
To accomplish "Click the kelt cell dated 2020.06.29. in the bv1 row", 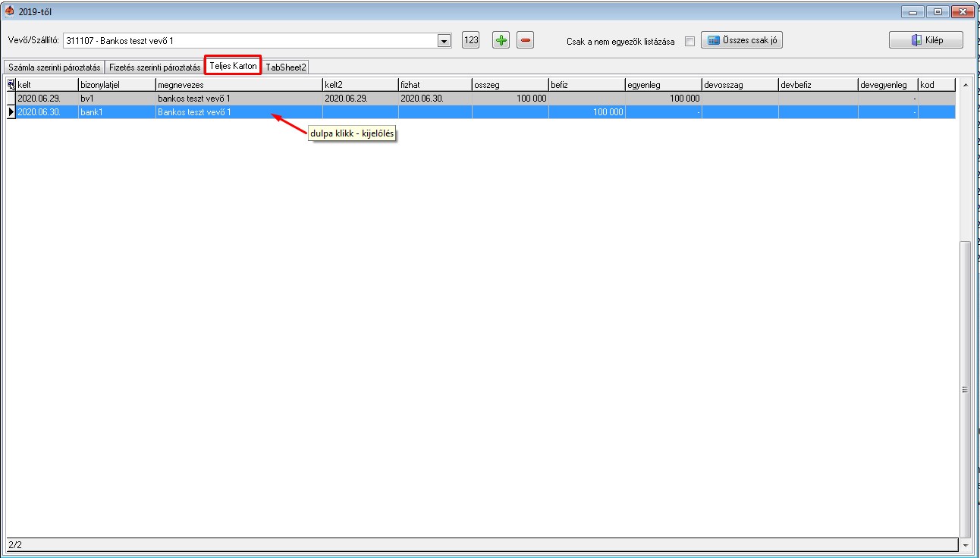I will click(47, 99).
